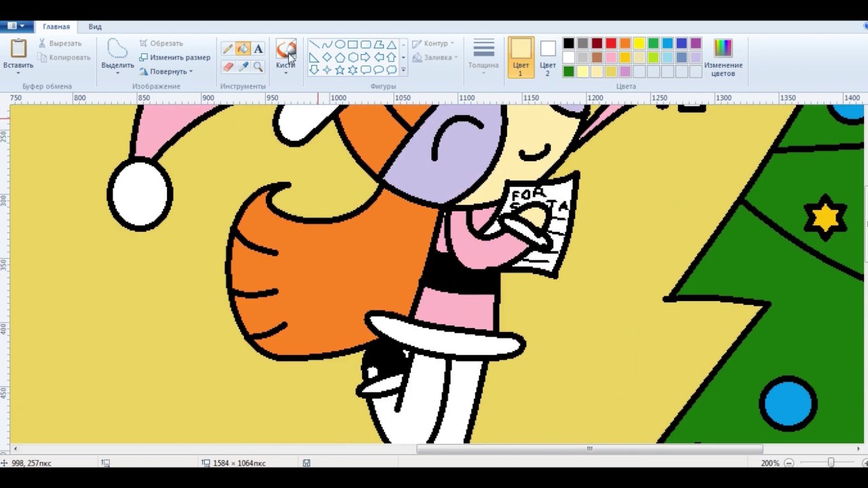Open the Вставить dropdown arrow

[x=18, y=73]
